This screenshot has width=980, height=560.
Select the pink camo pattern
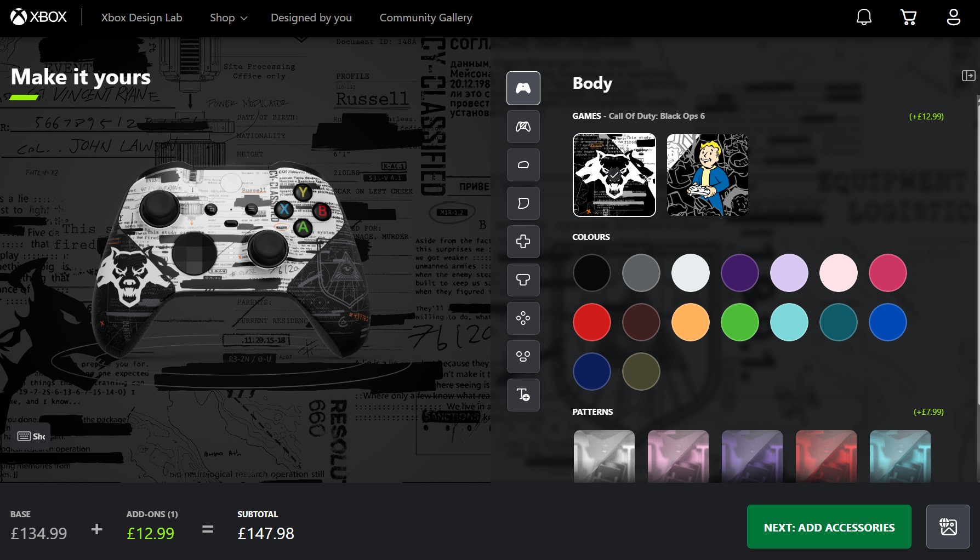[678, 456]
